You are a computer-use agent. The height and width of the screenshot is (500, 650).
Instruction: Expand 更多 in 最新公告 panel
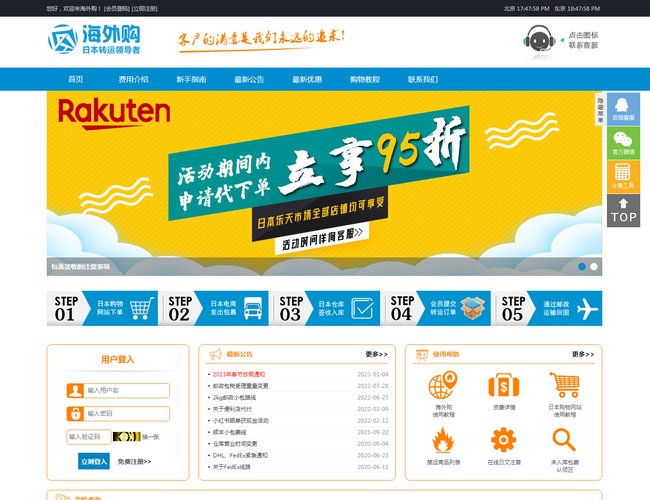tap(376, 354)
